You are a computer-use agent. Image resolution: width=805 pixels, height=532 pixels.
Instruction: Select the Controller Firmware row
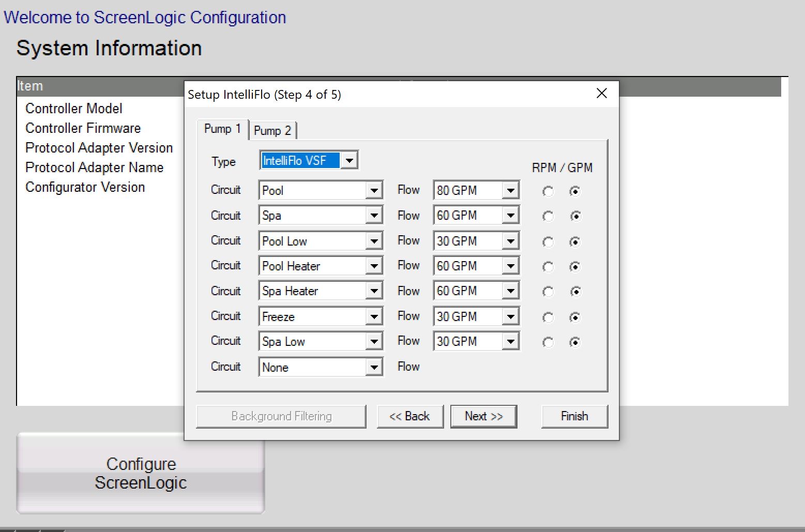click(x=83, y=128)
